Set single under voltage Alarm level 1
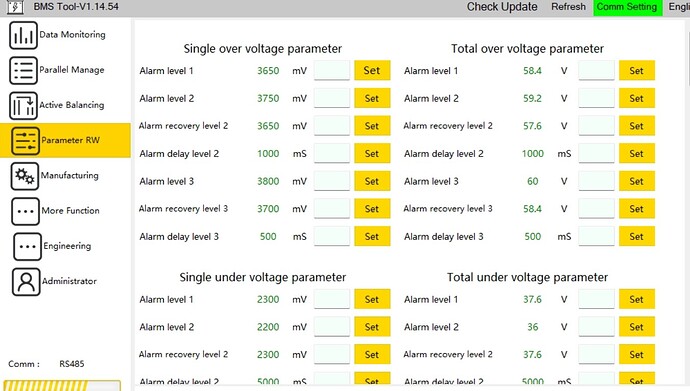Viewport: 690px width, 391px height. point(372,299)
